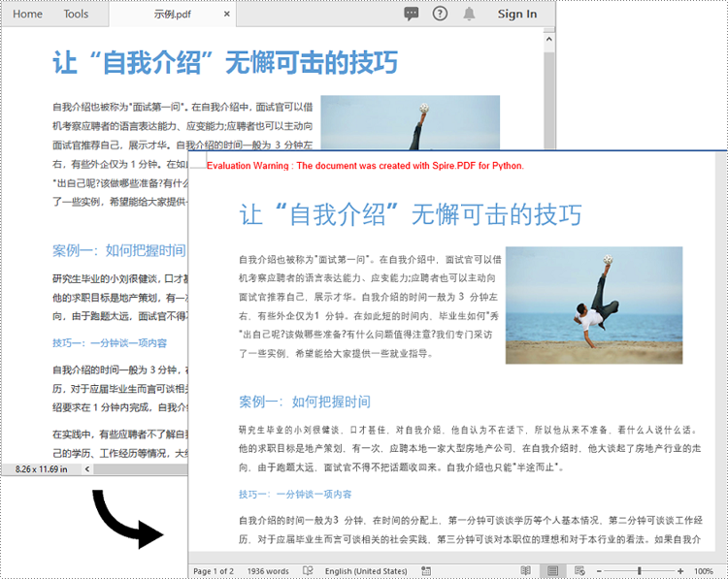The height and width of the screenshot is (579, 728).
Task: Click the zoom out minus button
Action: click(x=599, y=571)
